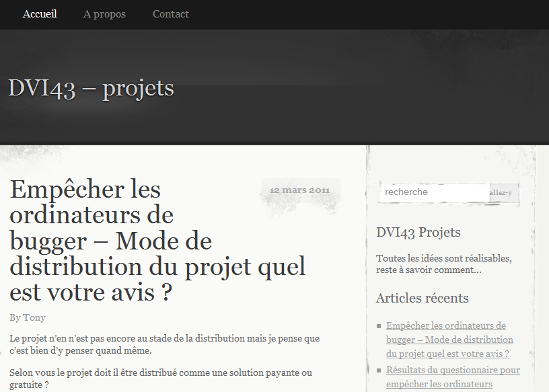Click the site title "DVI43 – projets"
Image resolution: width=549 pixels, height=392 pixels.
(90, 87)
